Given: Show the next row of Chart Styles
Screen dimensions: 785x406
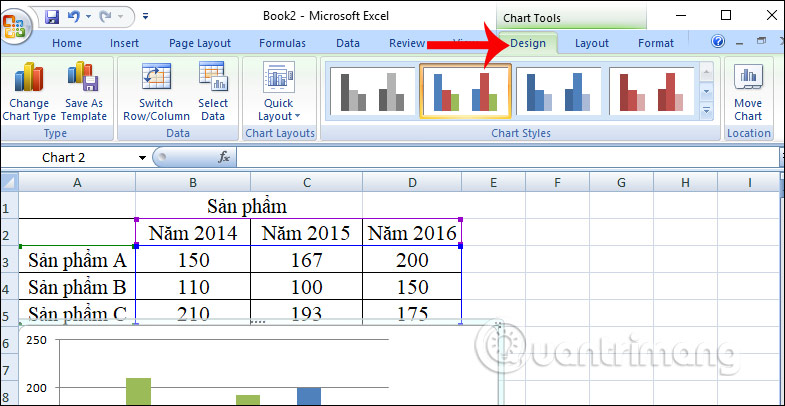Looking at the screenshot, I should pos(706,92).
